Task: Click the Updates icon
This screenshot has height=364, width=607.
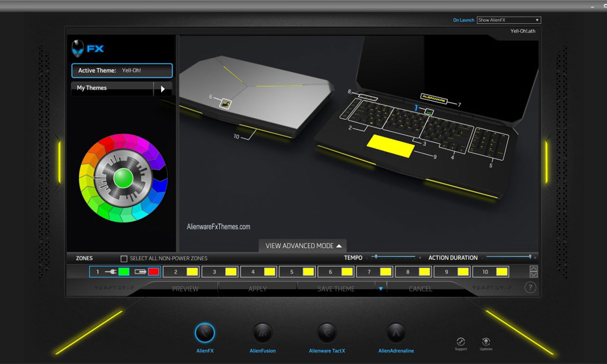Action: (486, 342)
